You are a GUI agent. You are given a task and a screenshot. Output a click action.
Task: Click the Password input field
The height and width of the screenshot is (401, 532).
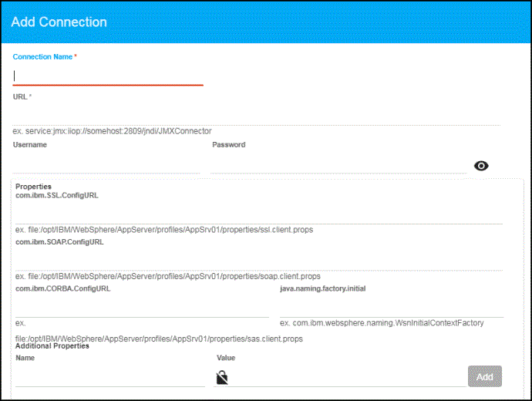[x=338, y=164]
